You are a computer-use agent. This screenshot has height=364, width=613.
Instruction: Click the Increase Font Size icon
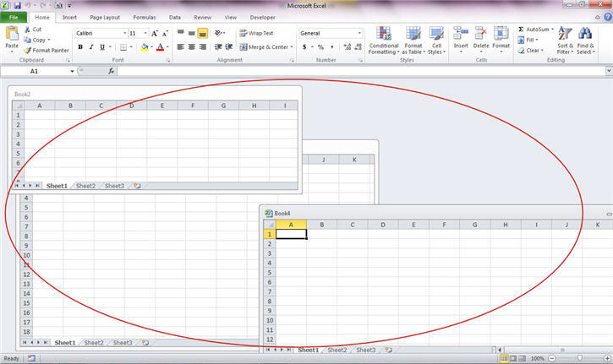[155, 34]
